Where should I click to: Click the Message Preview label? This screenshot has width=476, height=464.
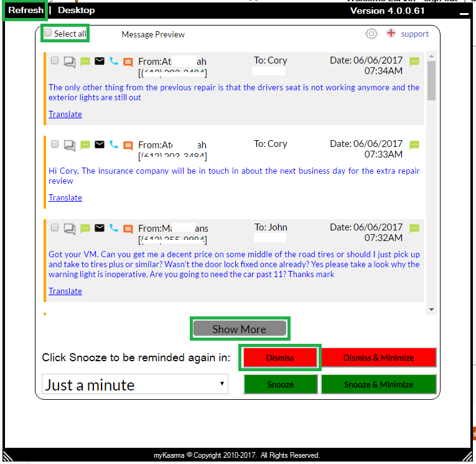pyautogui.click(x=153, y=34)
